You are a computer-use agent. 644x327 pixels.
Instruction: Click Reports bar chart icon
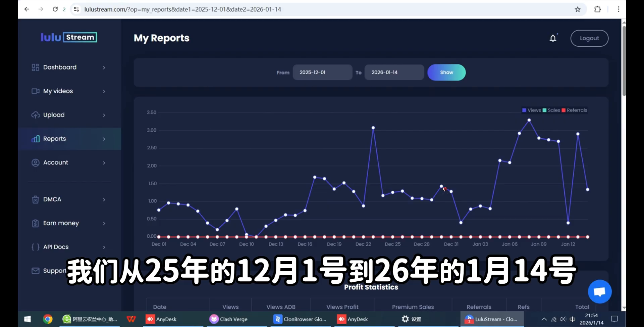click(35, 139)
